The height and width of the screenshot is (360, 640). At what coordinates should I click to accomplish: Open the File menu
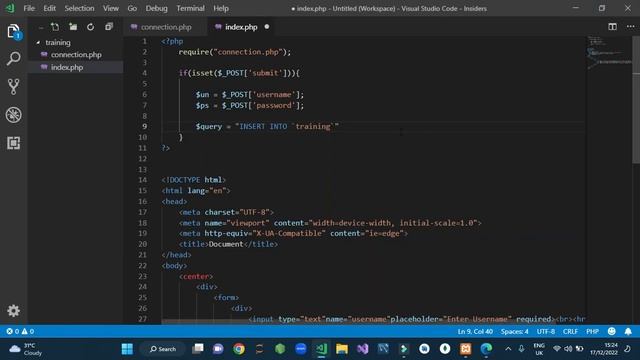tap(29, 8)
